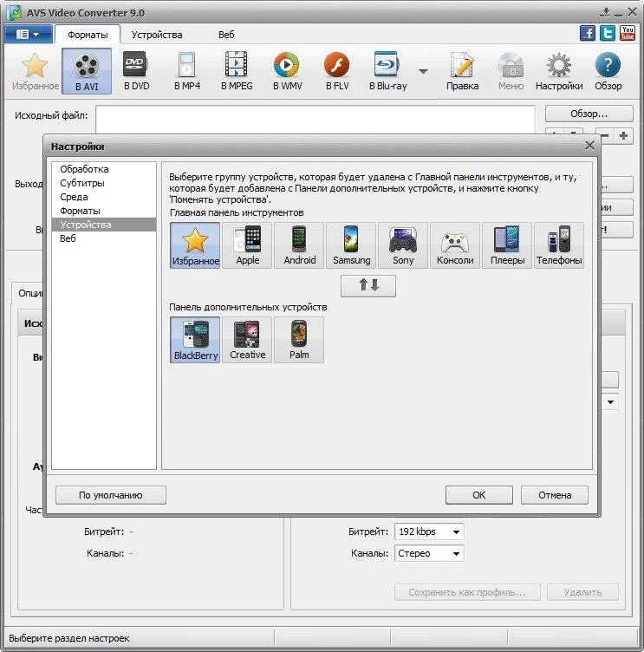Click the 'Обзор' help icon

pos(608,71)
